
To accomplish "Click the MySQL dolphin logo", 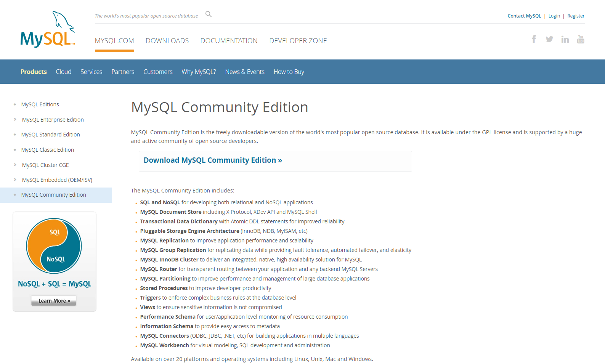I will [x=48, y=29].
